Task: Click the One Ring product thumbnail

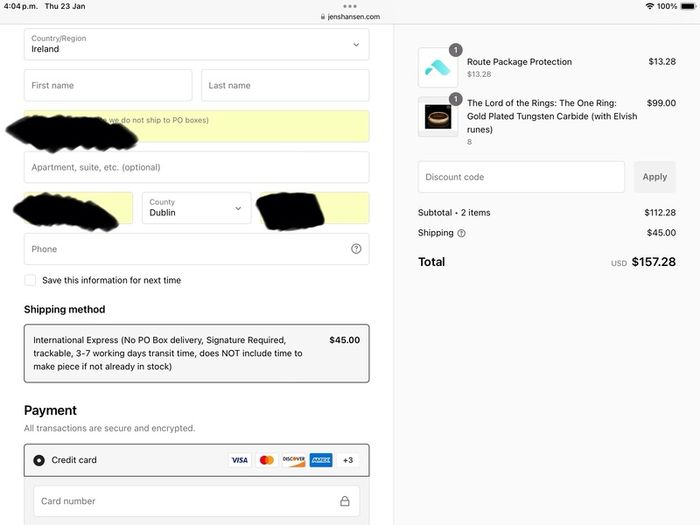Action: point(438,117)
